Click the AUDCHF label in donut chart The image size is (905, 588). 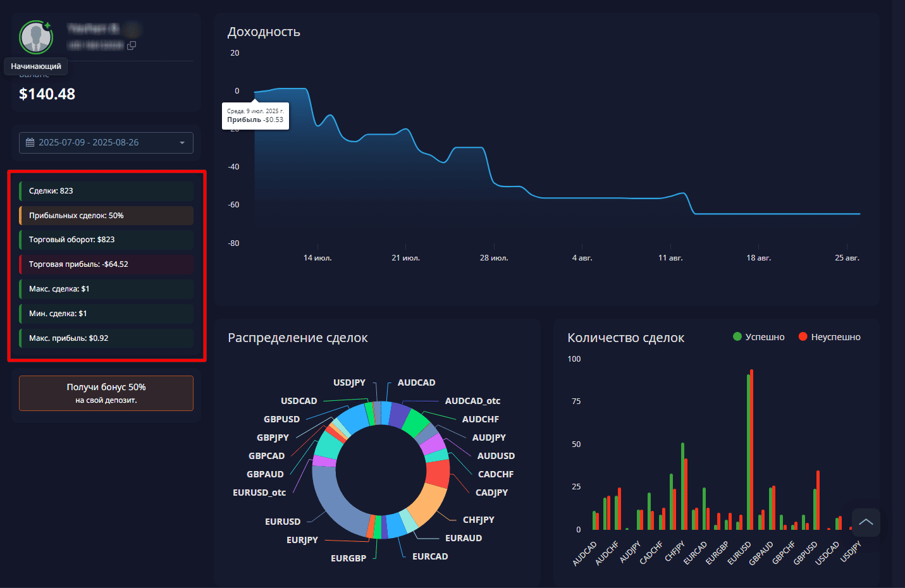(x=481, y=419)
